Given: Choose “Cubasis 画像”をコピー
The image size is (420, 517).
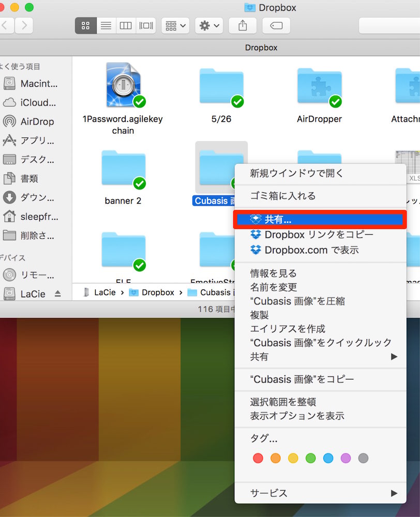Looking at the screenshot, I should [x=320, y=379].
